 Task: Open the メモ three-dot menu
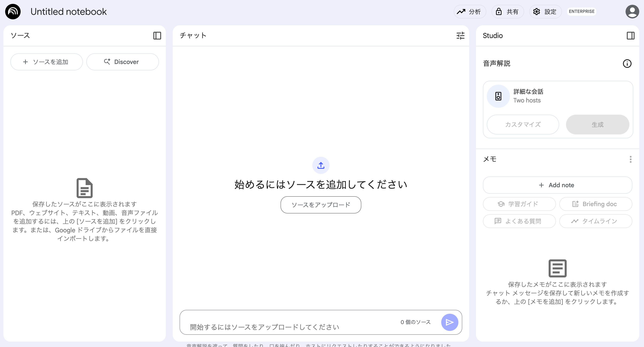[x=630, y=159]
